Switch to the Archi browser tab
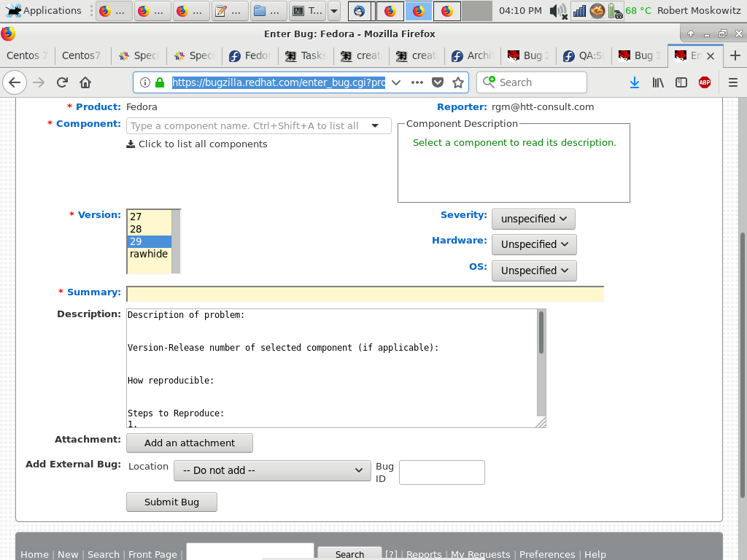The image size is (747, 560). click(x=472, y=55)
